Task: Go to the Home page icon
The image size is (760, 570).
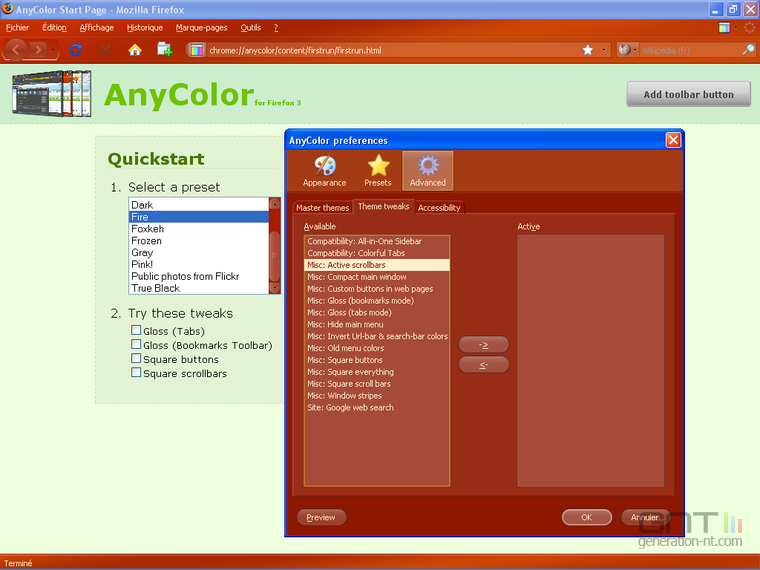Action: pyautogui.click(x=135, y=49)
